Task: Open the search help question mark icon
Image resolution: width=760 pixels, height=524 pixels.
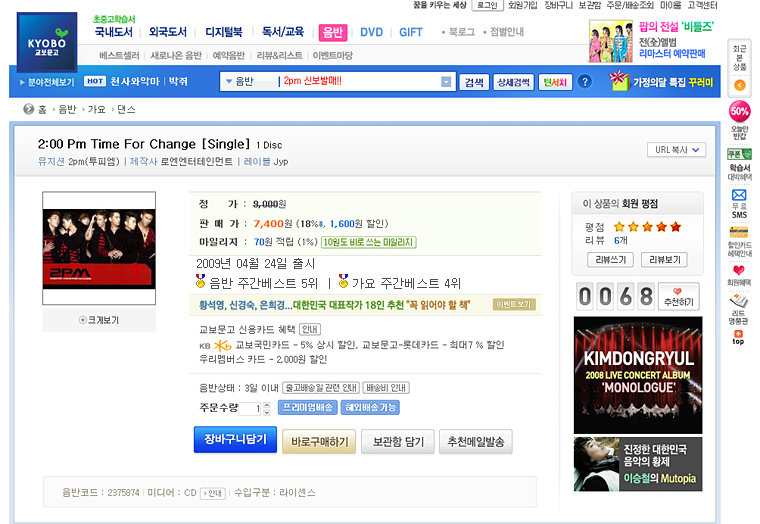Action: pyautogui.click(x=585, y=81)
